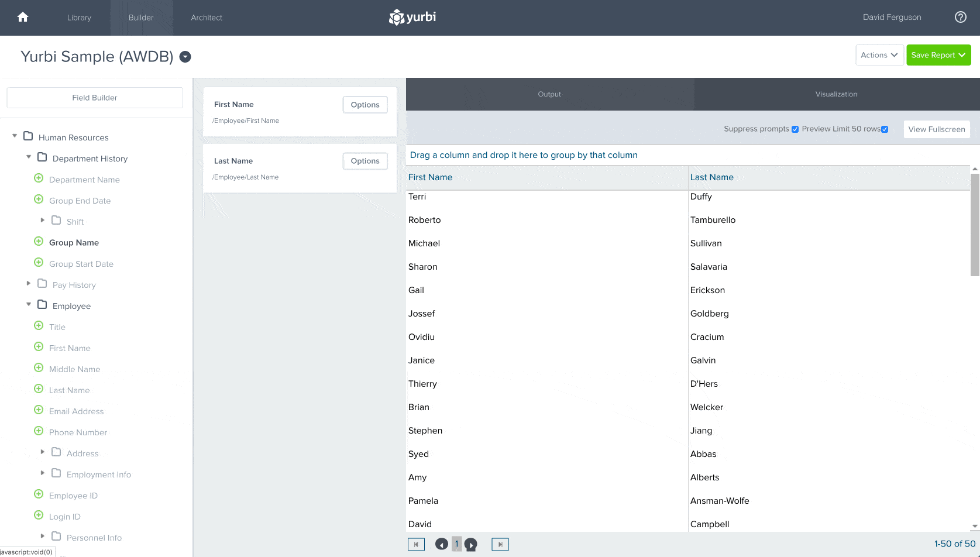Image resolution: width=980 pixels, height=557 pixels.
Task: Uncheck the Suppress prompts checkbox
Action: pyautogui.click(x=795, y=129)
